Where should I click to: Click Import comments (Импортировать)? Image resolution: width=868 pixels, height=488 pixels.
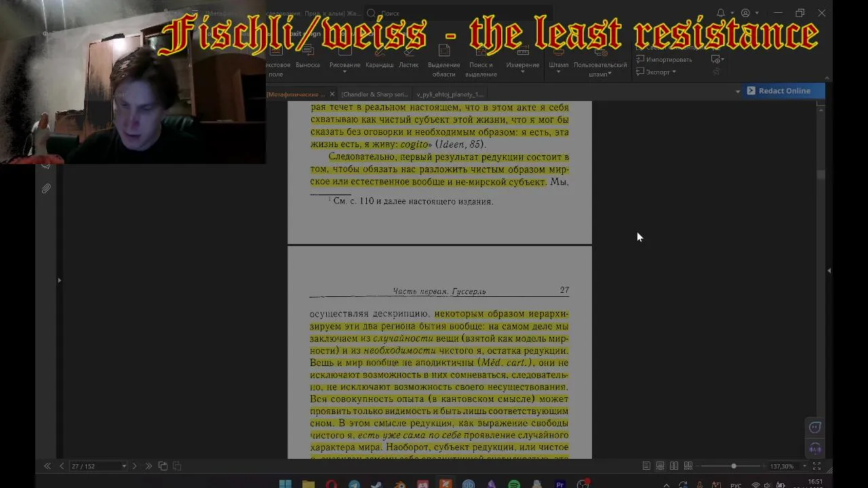pyautogui.click(x=665, y=60)
